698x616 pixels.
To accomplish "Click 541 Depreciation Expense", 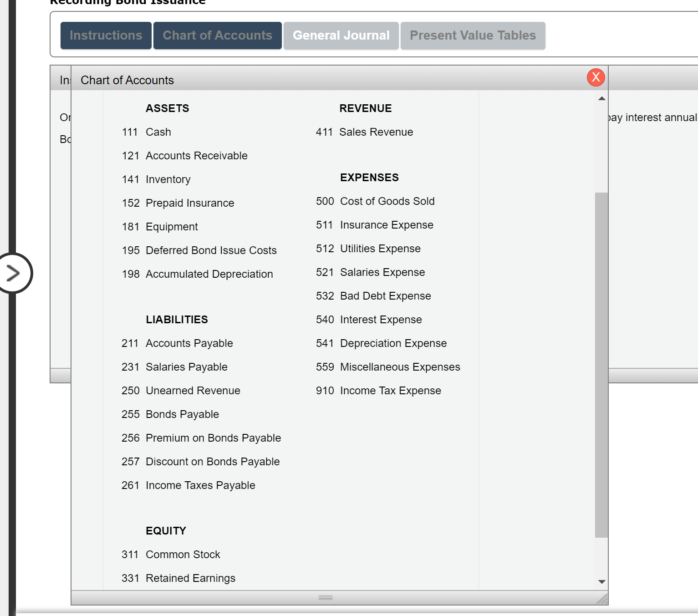I will pos(382,343).
